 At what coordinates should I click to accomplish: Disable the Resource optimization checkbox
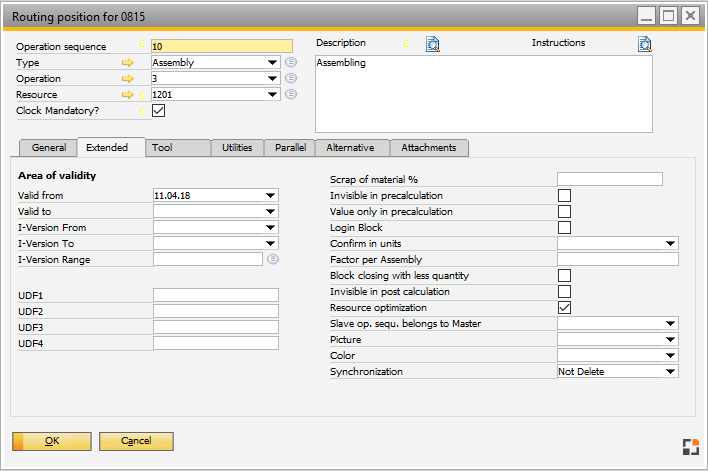(x=564, y=308)
